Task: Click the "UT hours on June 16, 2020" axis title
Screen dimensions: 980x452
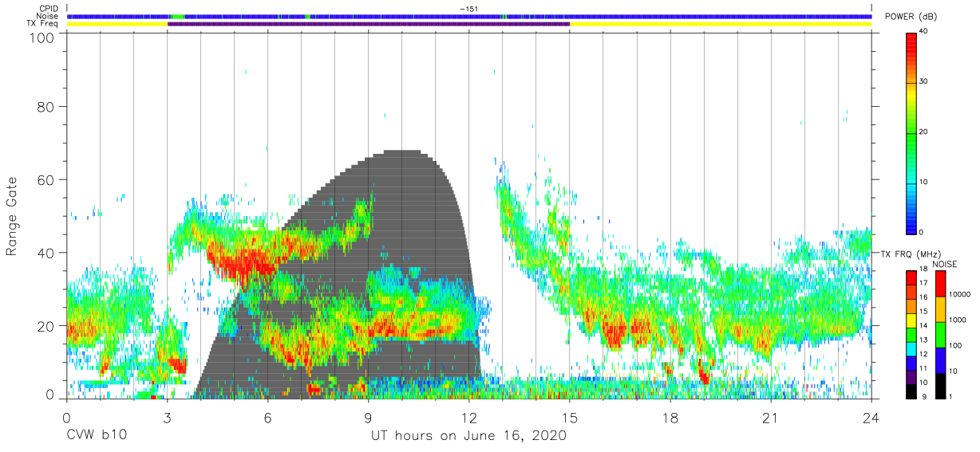Action: point(468,436)
